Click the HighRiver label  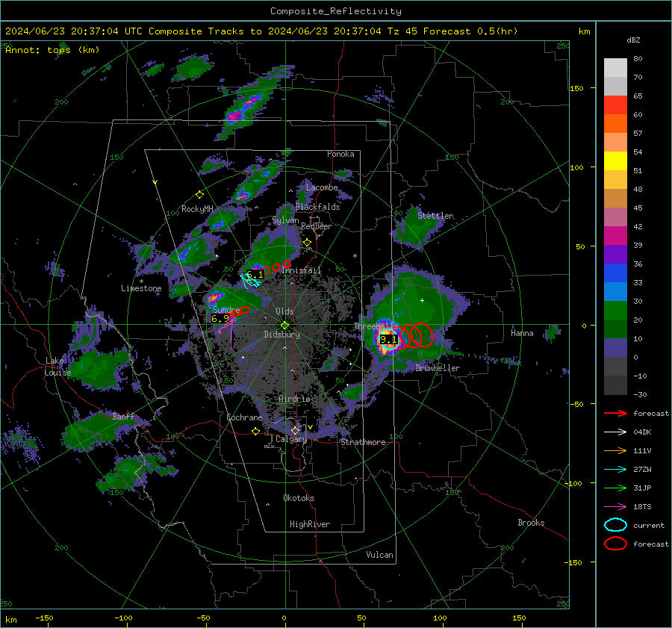pos(310,524)
